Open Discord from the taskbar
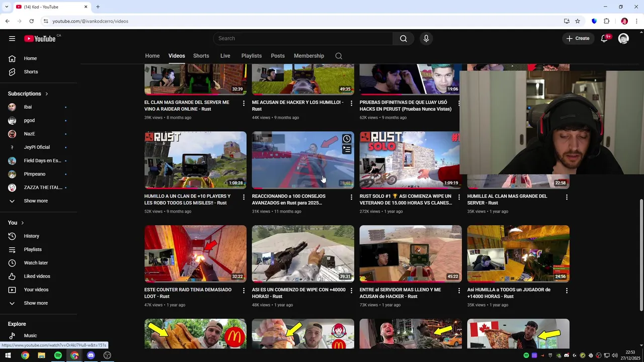Image resolution: width=644 pixels, height=362 pixels. point(91,355)
